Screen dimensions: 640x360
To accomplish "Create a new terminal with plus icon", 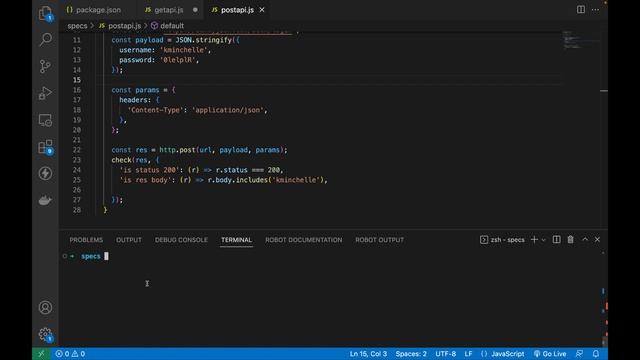I will (x=534, y=240).
